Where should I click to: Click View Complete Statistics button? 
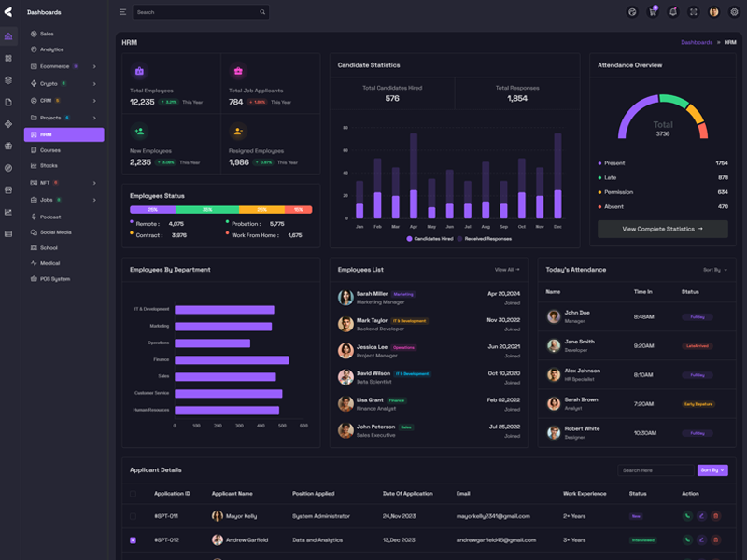(662, 228)
